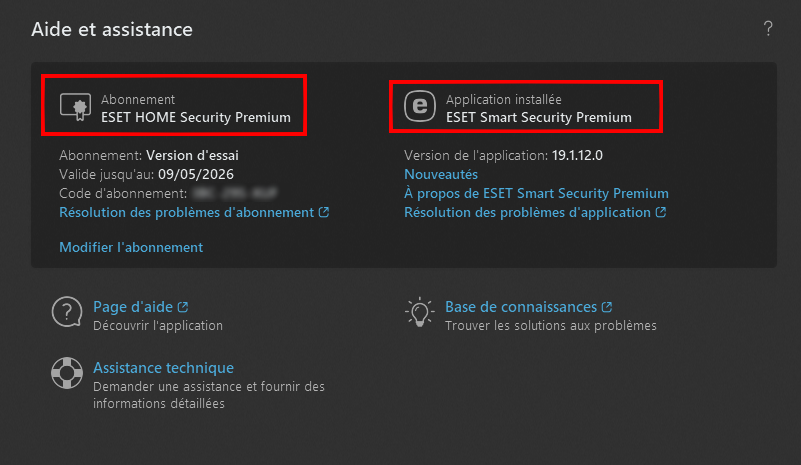Click the ESET application logo icon
Image resolution: width=801 pixels, height=465 pixels.
[x=420, y=107]
